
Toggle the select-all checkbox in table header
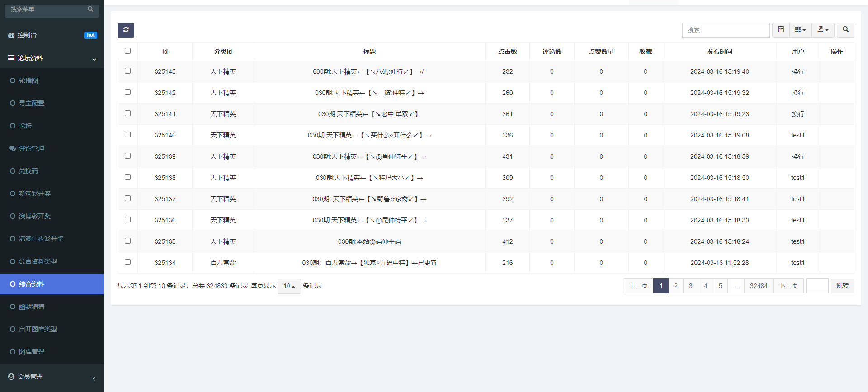tap(127, 51)
